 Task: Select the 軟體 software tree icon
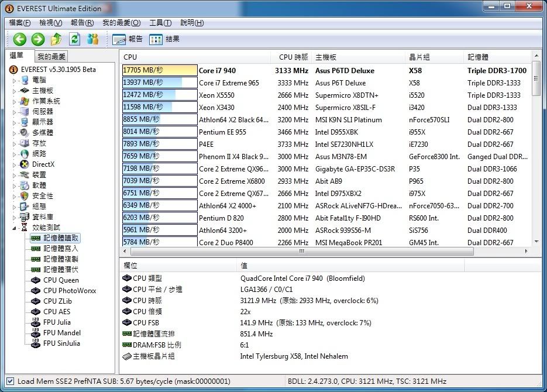(25, 185)
